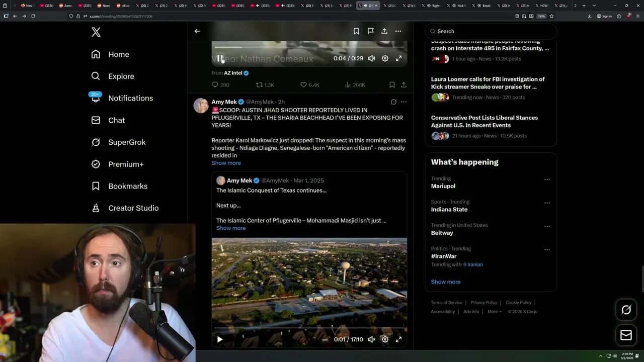Viewport: 644px width, 362px height.
Task: Open Indiana State trending topic
Action: coord(449,210)
